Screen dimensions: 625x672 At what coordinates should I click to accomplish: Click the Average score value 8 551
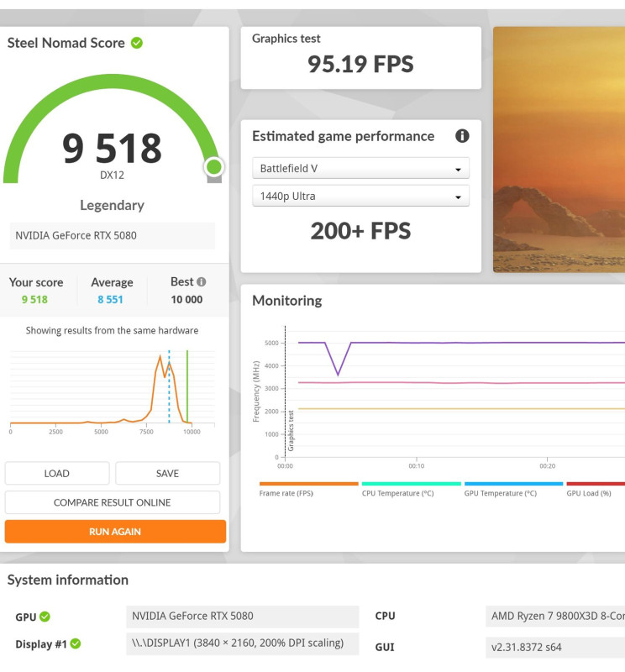point(110,300)
